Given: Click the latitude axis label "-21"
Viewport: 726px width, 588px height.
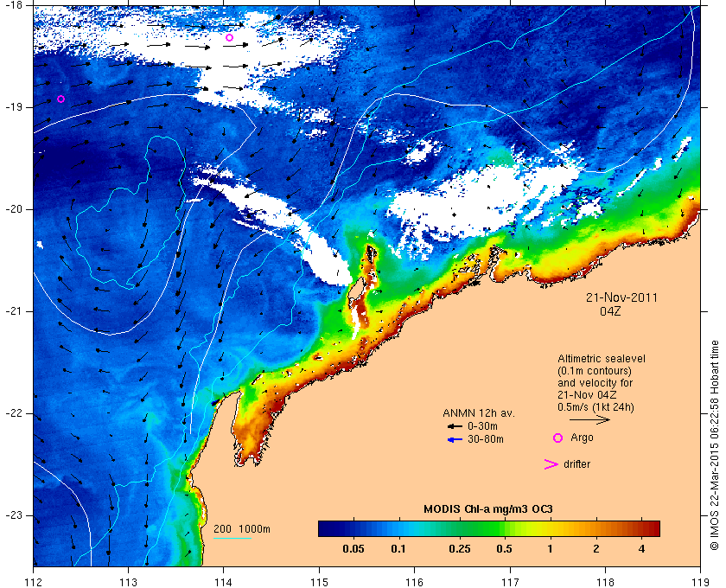Looking at the screenshot, I should (x=12, y=311).
